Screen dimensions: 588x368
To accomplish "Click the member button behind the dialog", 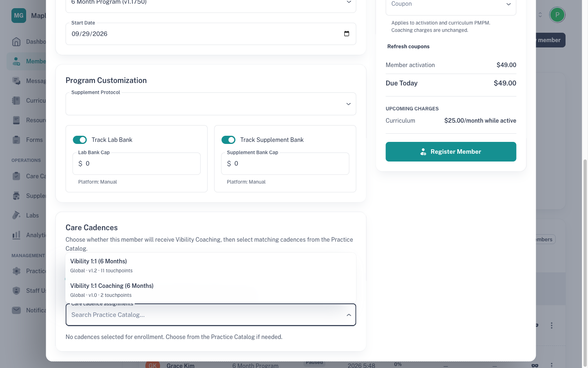I will click(550, 40).
